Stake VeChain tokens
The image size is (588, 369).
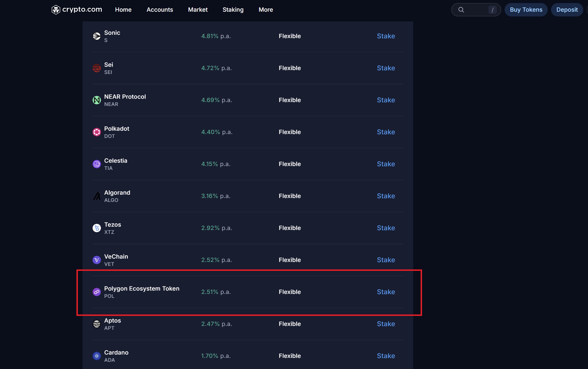pos(386,260)
